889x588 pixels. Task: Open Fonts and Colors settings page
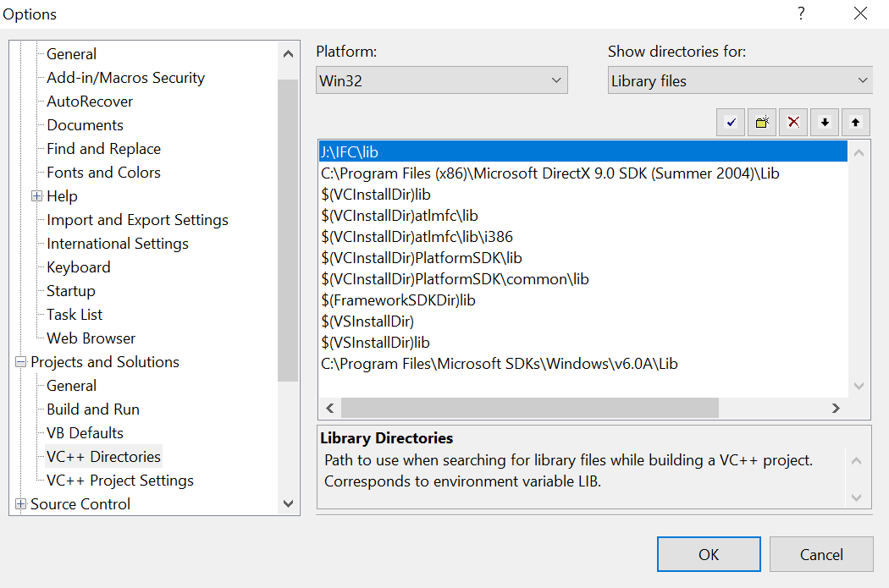tap(103, 173)
